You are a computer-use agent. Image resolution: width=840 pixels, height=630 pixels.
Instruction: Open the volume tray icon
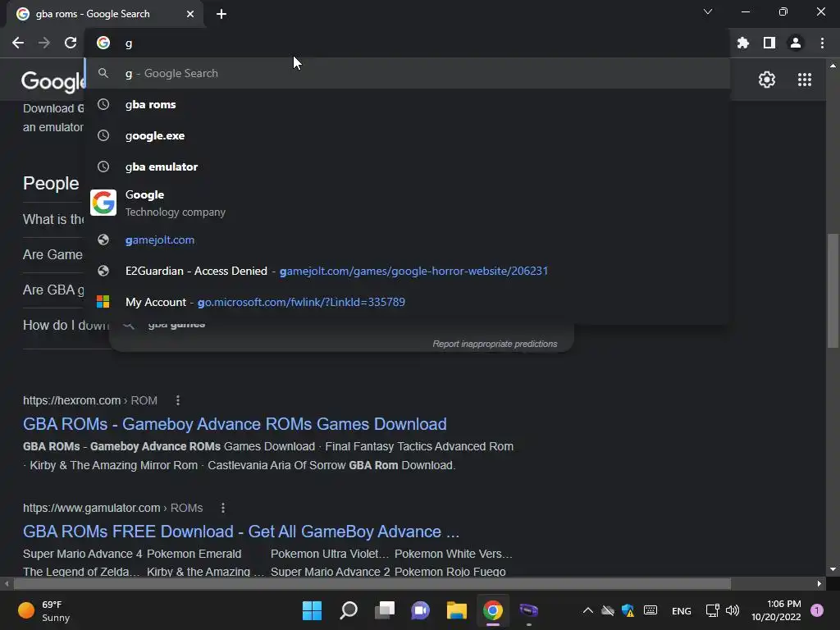tap(733, 610)
